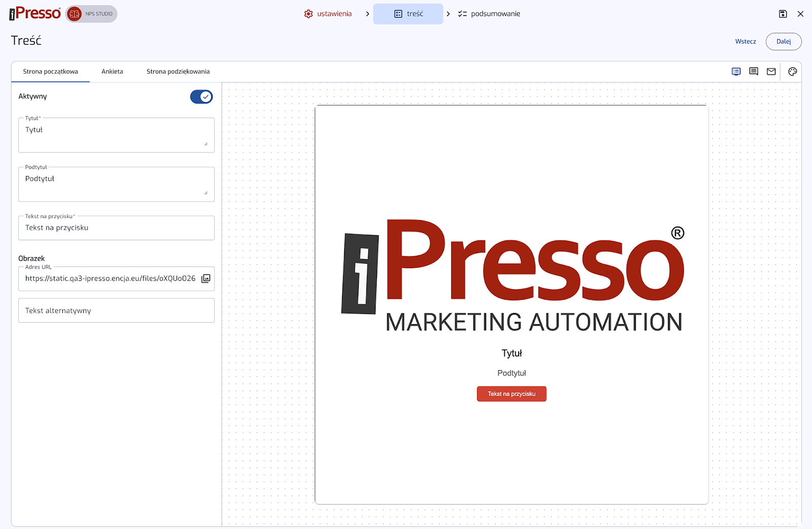Open image library icon in URL field
812x529 pixels.
click(206, 278)
